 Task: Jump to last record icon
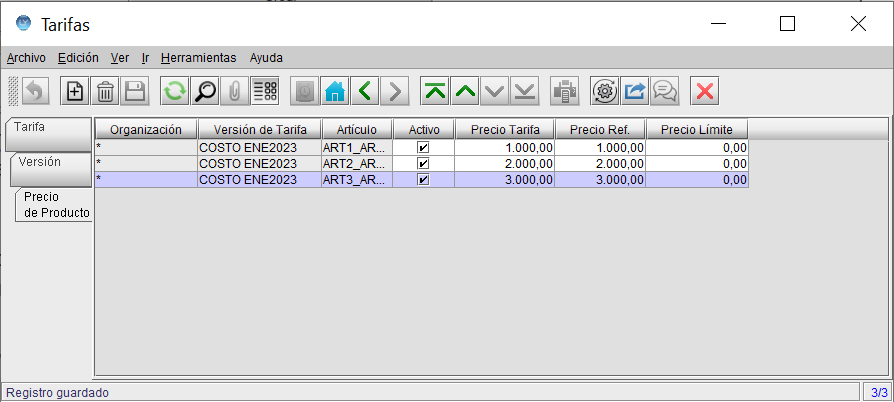click(x=525, y=91)
